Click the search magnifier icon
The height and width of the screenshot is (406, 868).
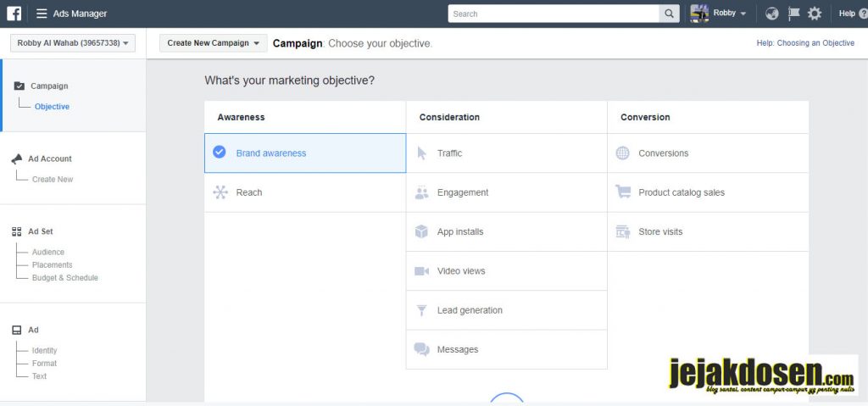669,14
